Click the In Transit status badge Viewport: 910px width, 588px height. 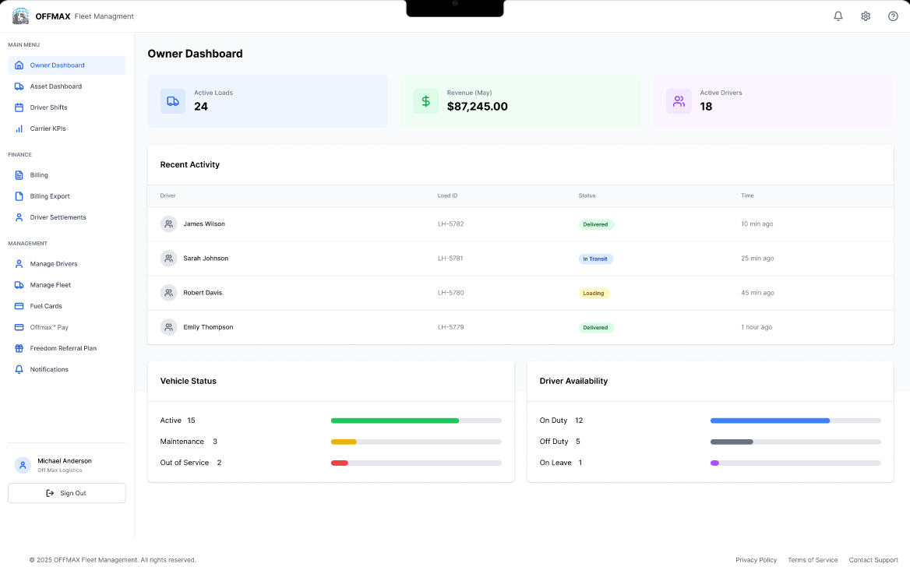tap(595, 259)
